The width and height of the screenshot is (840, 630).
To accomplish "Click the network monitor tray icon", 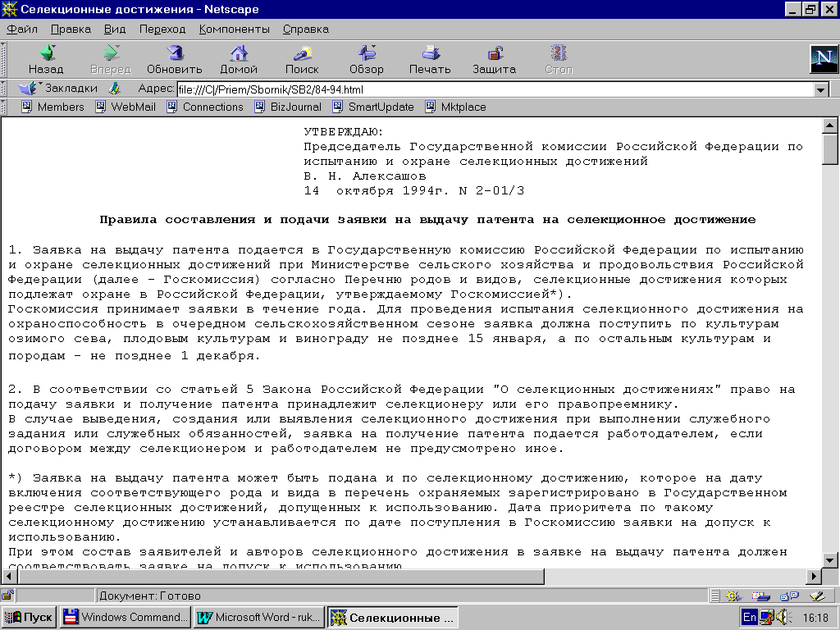I will point(767,617).
